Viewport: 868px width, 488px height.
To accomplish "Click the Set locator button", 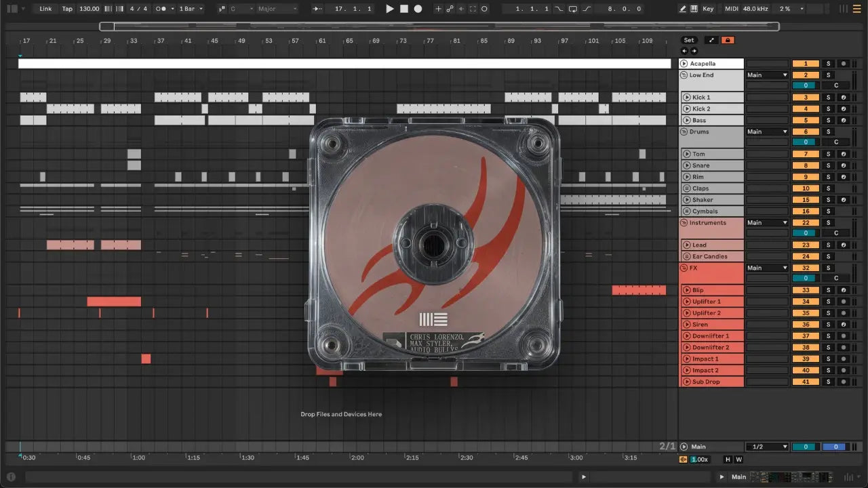I will tap(689, 40).
